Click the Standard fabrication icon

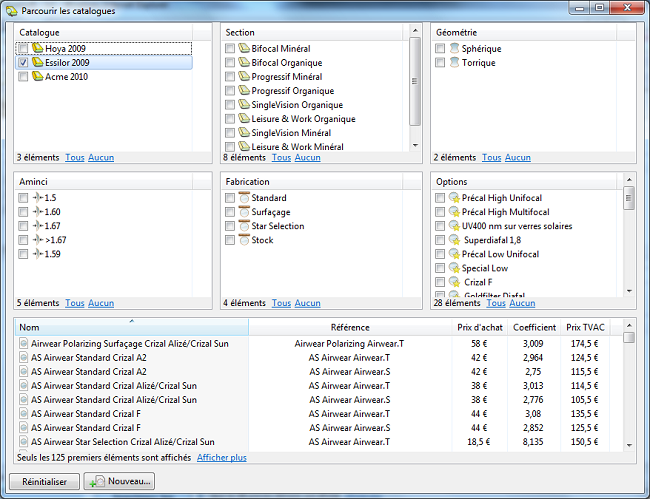244,197
